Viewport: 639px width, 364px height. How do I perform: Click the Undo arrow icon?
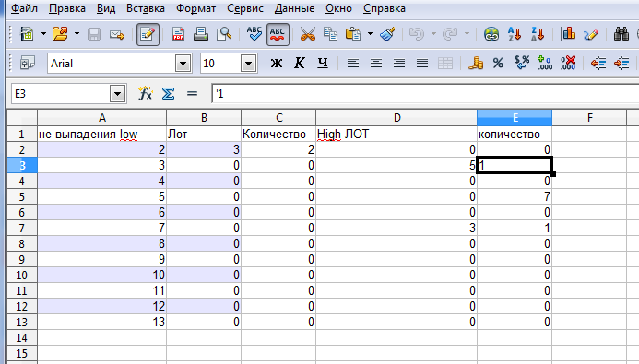point(417,34)
